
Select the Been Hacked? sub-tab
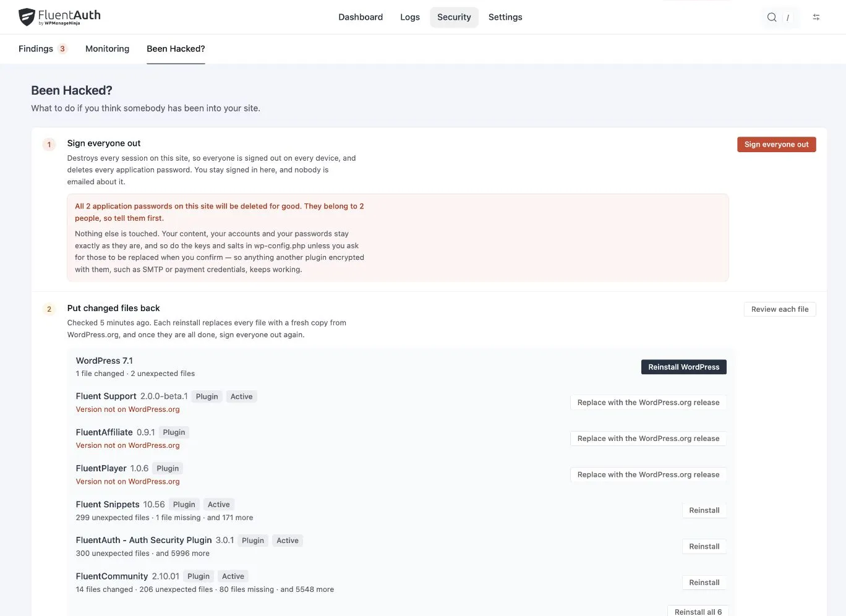pyautogui.click(x=176, y=49)
